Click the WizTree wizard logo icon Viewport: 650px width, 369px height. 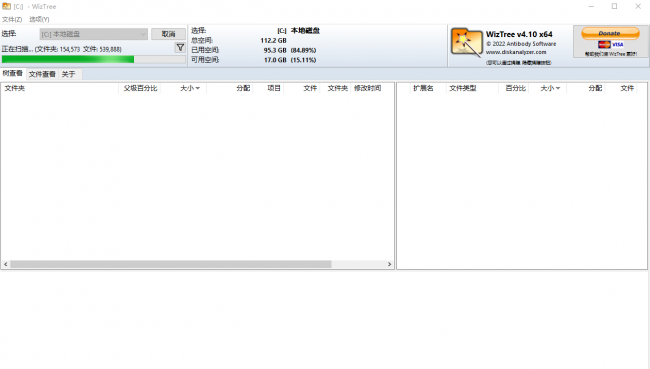tap(467, 42)
